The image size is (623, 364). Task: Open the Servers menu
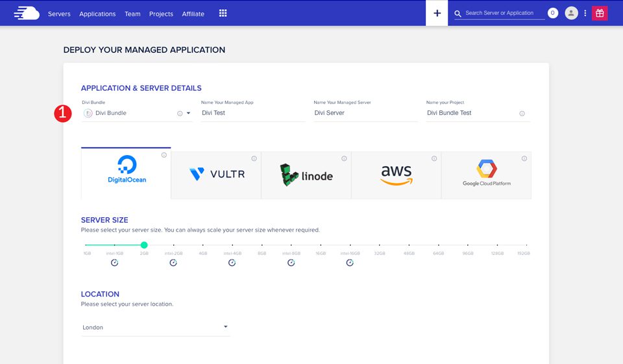pyautogui.click(x=59, y=14)
